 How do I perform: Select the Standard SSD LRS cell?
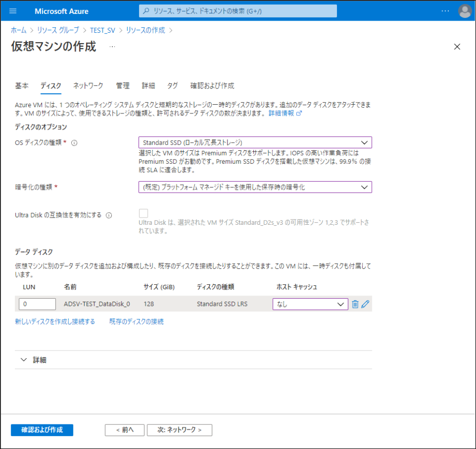(x=222, y=304)
